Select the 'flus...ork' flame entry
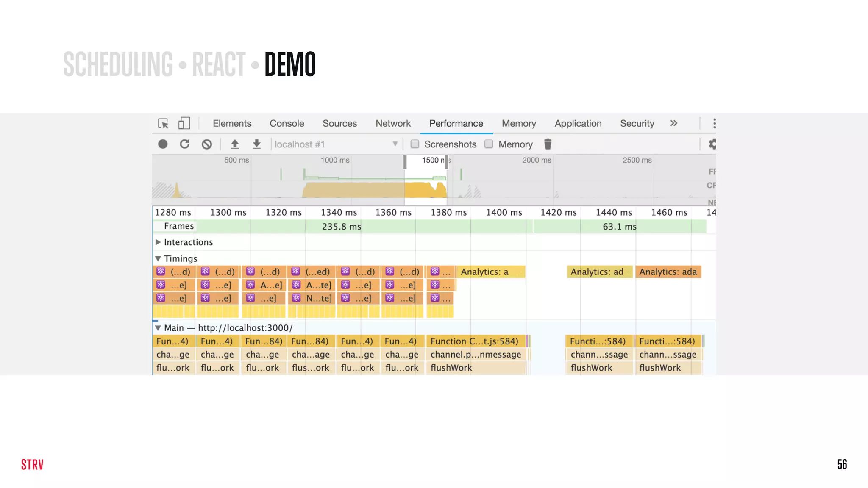 (x=311, y=368)
